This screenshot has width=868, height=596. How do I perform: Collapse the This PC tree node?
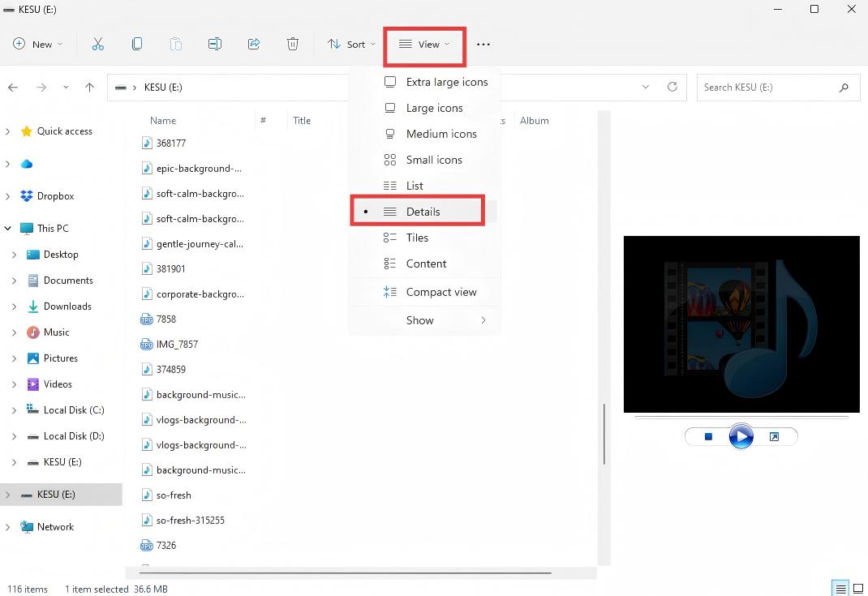8,229
